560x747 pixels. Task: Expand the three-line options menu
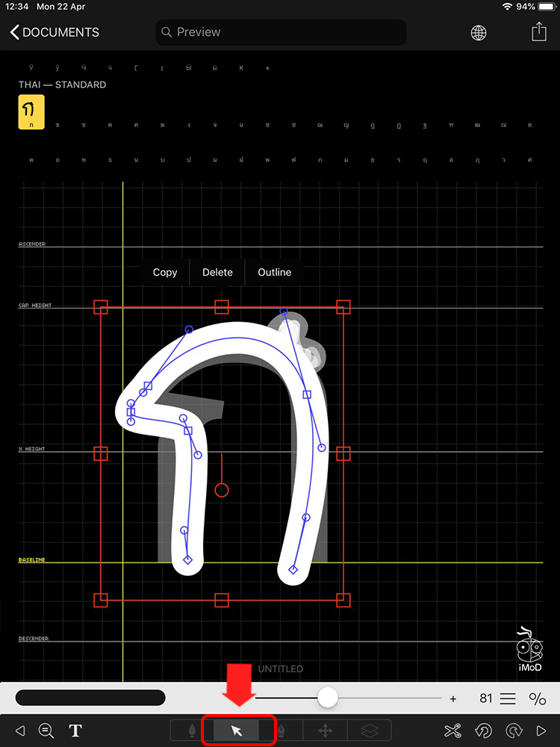pyautogui.click(x=508, y=698)
